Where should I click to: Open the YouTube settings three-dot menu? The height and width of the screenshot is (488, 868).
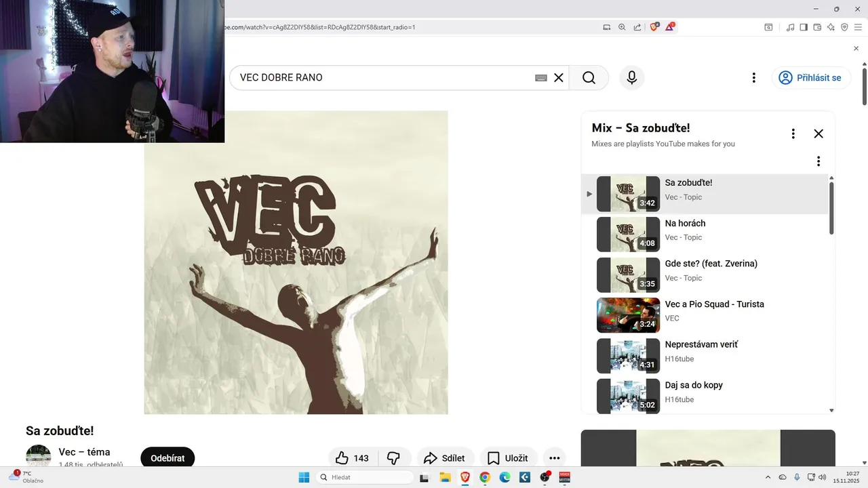753,78
